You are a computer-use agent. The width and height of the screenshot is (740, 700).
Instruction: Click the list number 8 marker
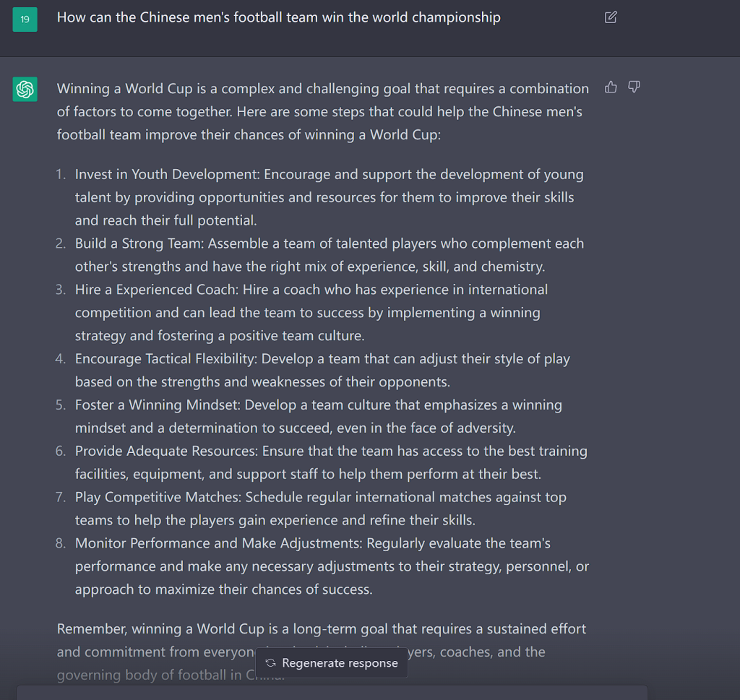[x=61, y=543]
